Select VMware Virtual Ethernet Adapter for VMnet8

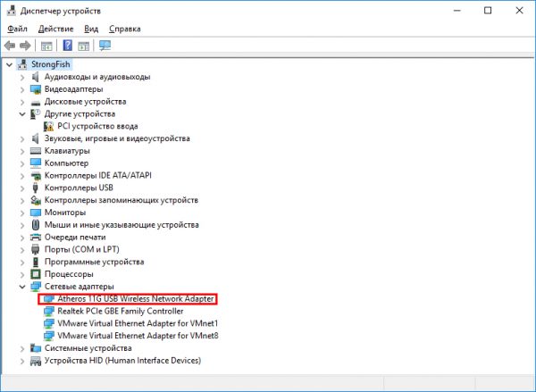click(138, 336)
